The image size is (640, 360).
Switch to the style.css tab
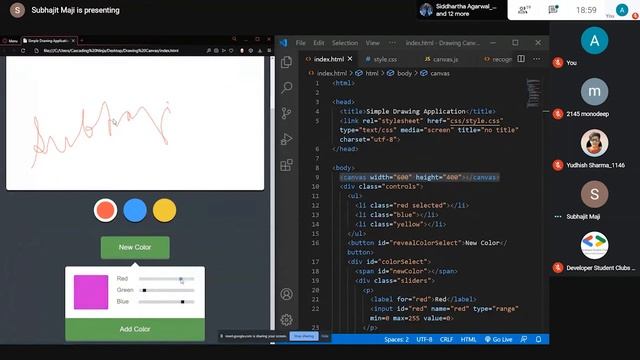point(382,59)
